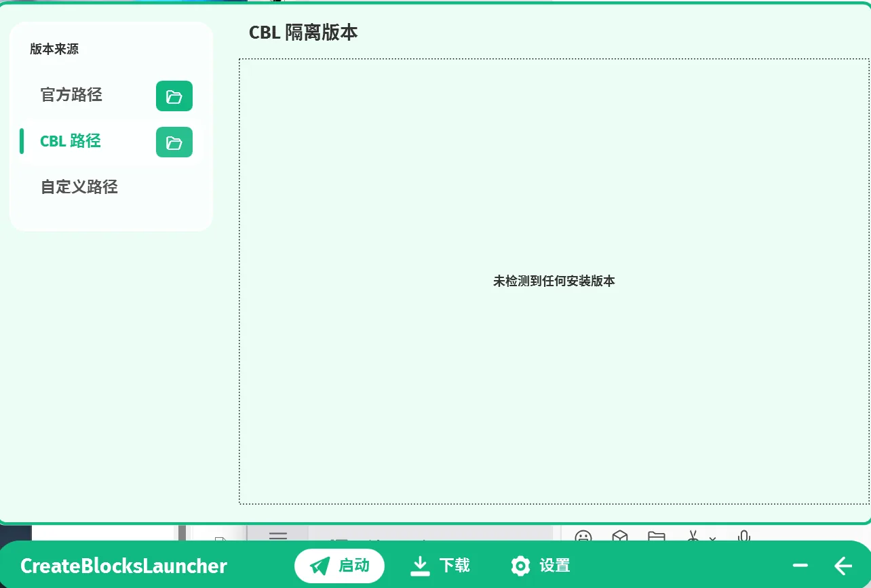Click the 未检测到任何安装版本 message

[x=554, y=281]
